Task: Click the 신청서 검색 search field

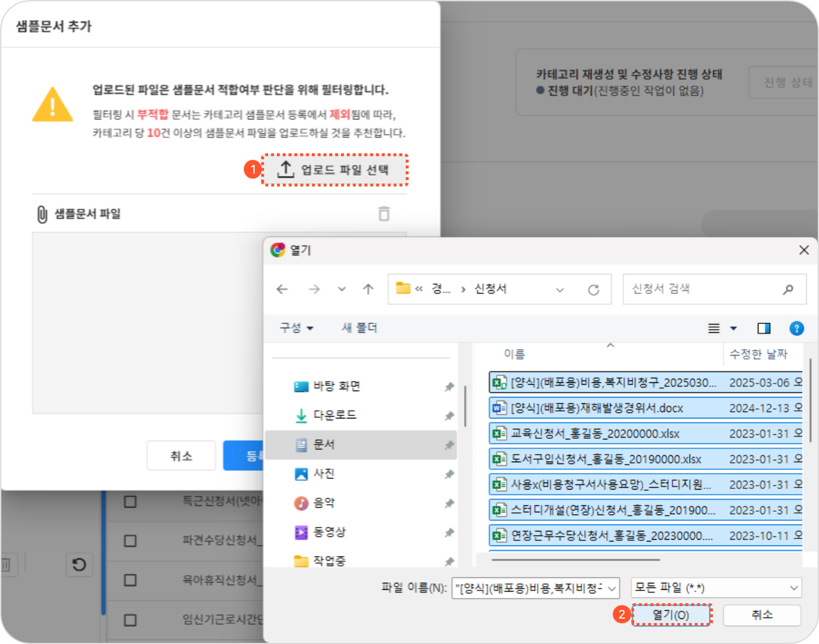Action: tap(702, 289)
